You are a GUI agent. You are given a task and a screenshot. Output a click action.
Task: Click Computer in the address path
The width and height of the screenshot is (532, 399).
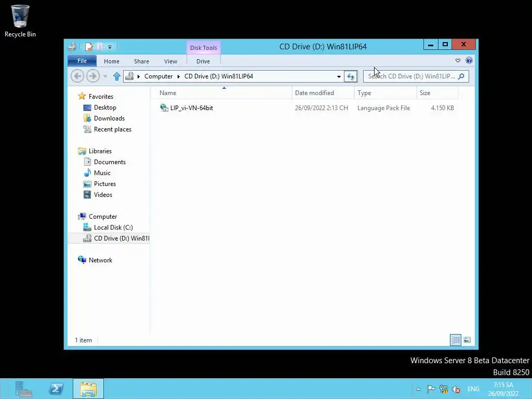pos(158,76)
